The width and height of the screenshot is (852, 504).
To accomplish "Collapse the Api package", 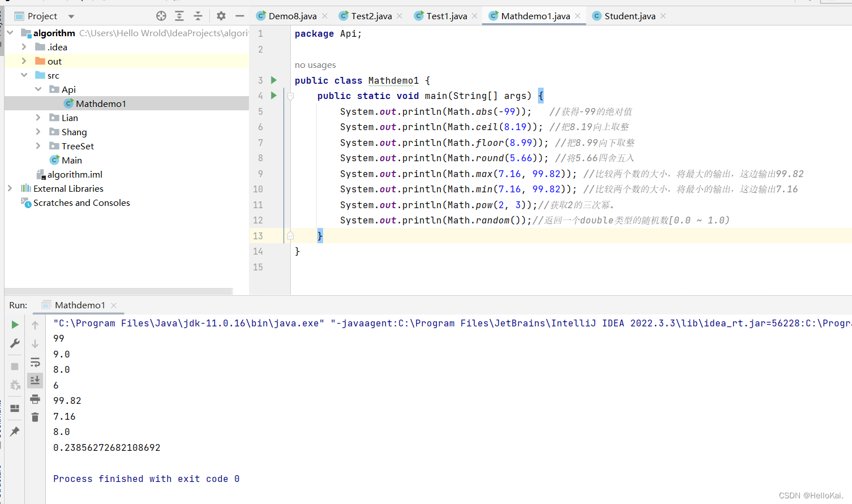I will (x=38, y=89).
